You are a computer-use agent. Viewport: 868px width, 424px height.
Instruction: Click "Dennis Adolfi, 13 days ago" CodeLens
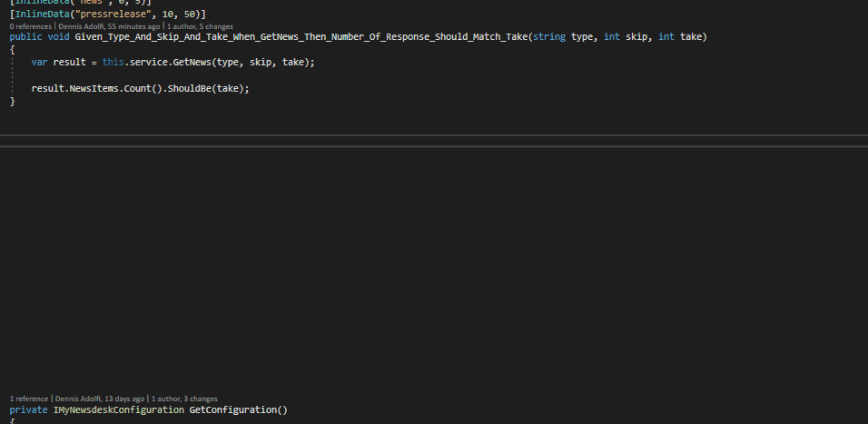coord(100,399)
